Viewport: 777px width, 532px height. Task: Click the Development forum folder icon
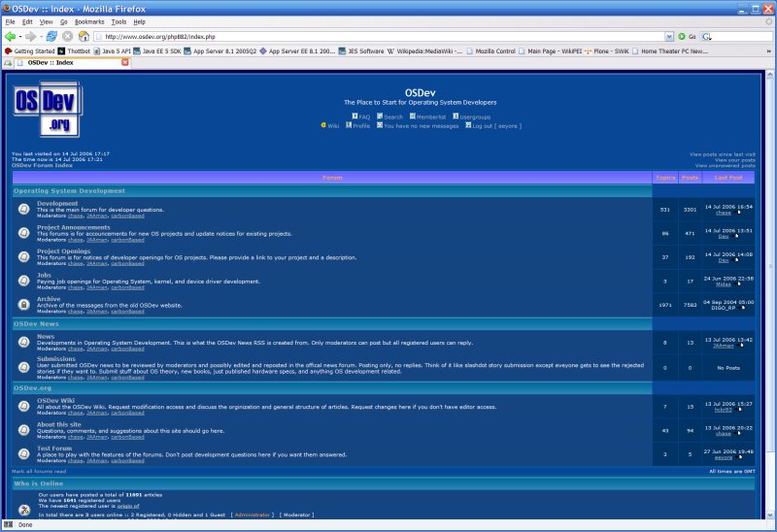pyautogui.click(x=23, y=209)
